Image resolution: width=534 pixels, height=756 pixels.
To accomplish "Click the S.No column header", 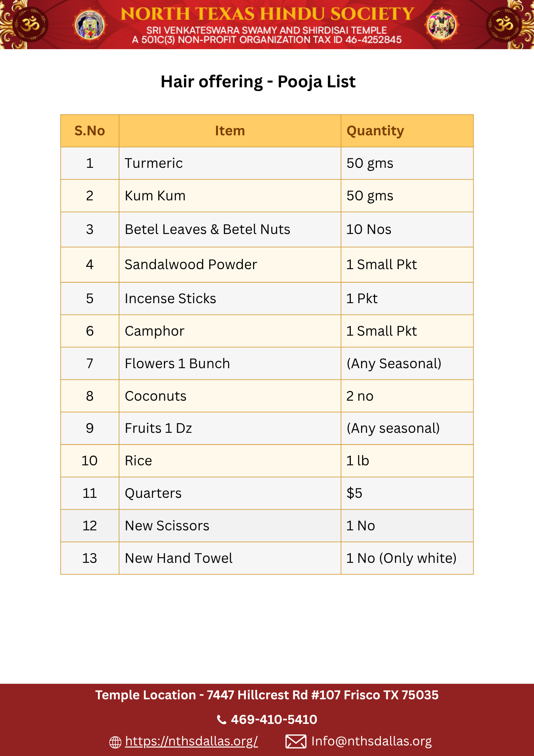I will click(x=90, y=131).
